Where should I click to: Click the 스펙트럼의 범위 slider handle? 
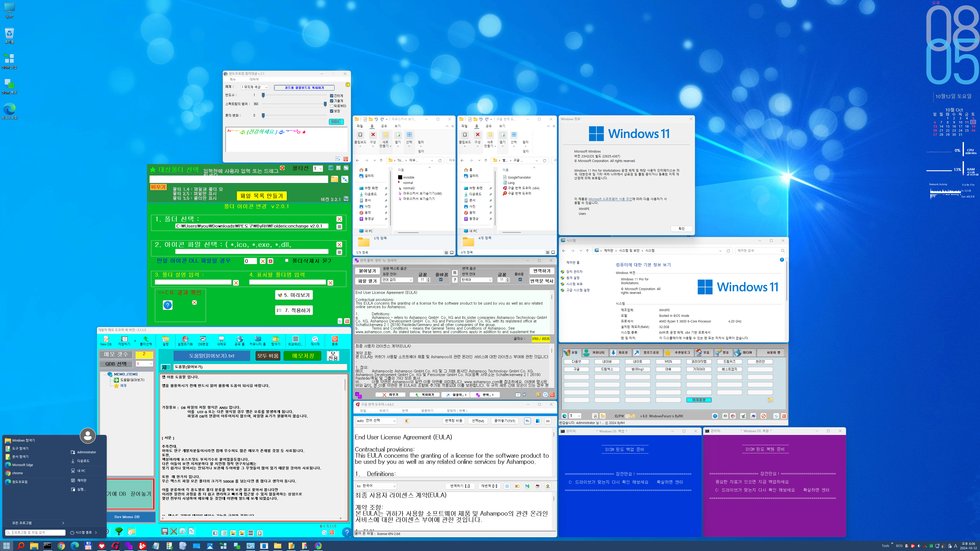[325, 104]
